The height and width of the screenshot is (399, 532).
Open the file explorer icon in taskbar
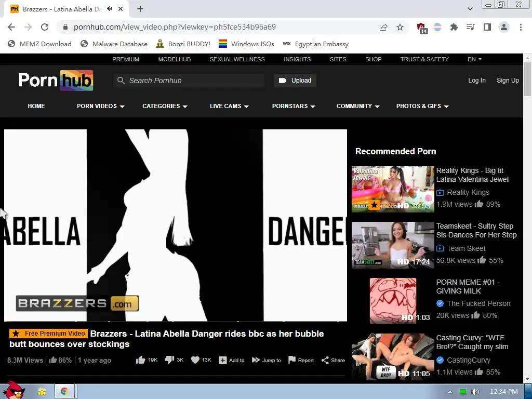42,392
